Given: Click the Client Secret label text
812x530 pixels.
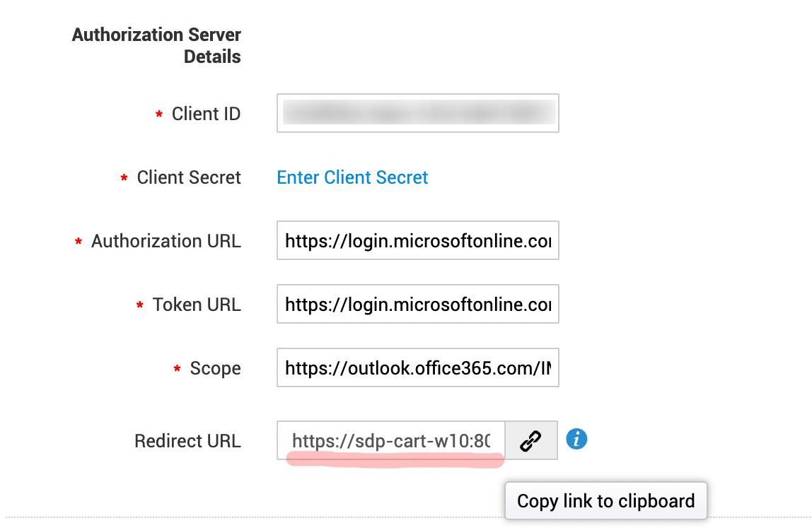Looking at the screenshot, I should [x=189, y=177].
